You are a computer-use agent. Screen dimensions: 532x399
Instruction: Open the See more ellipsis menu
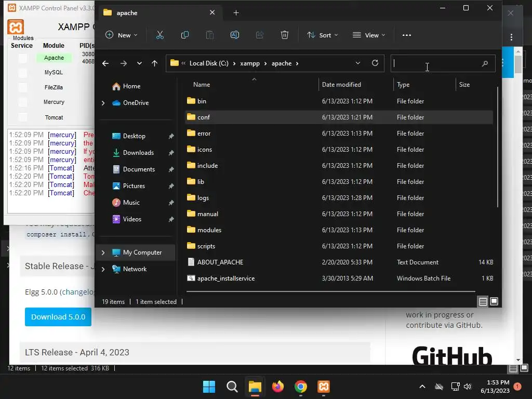[x=406, y=35]
